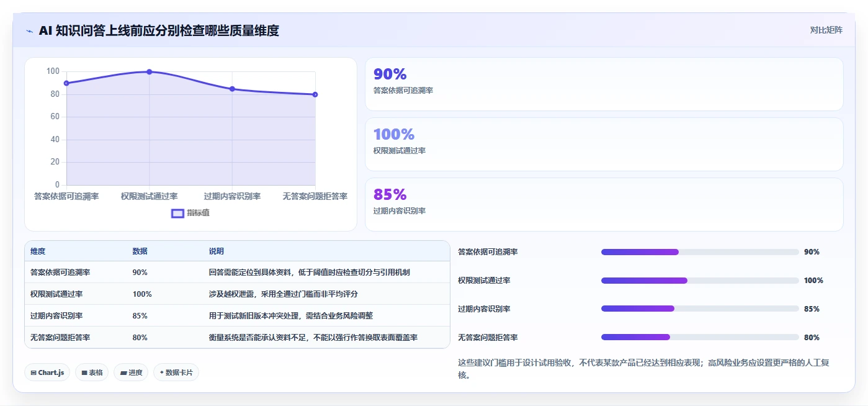Click the 85% cell in the table

coord(140,316)
